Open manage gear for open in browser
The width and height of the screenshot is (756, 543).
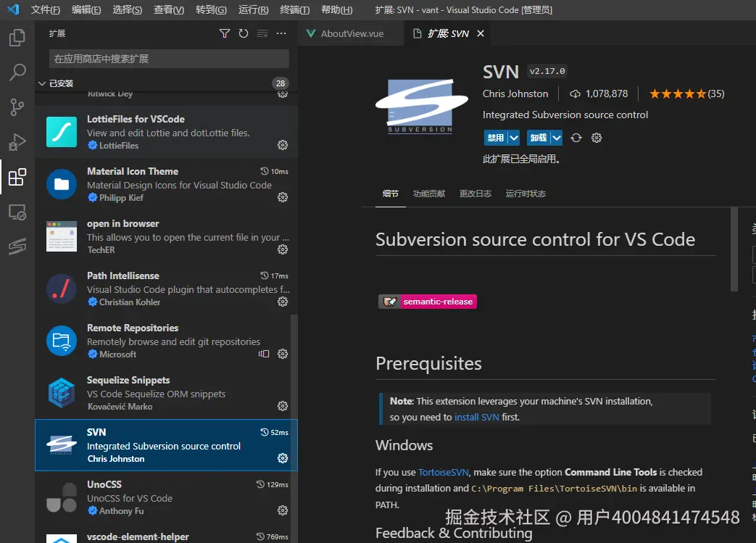(x=283, y=249)
